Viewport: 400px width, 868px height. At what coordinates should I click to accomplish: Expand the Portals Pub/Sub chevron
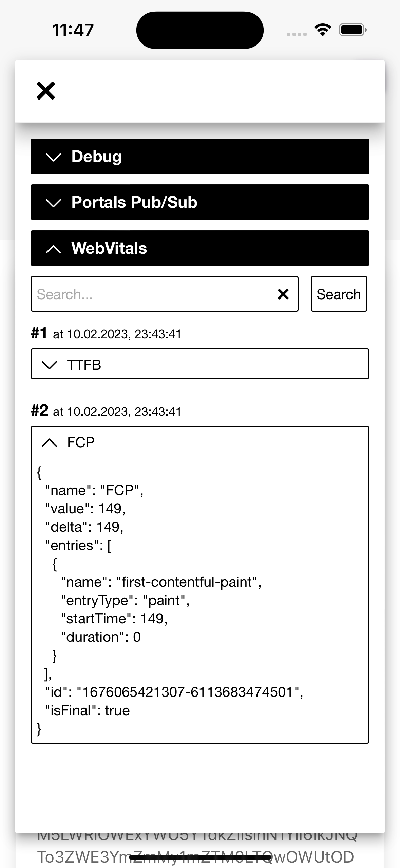(x=53, y=203)
